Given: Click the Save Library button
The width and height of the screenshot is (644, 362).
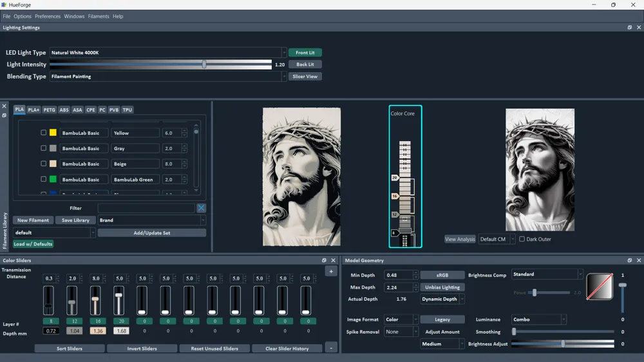Looking at the screenshot, I should (x=75, y=220).
